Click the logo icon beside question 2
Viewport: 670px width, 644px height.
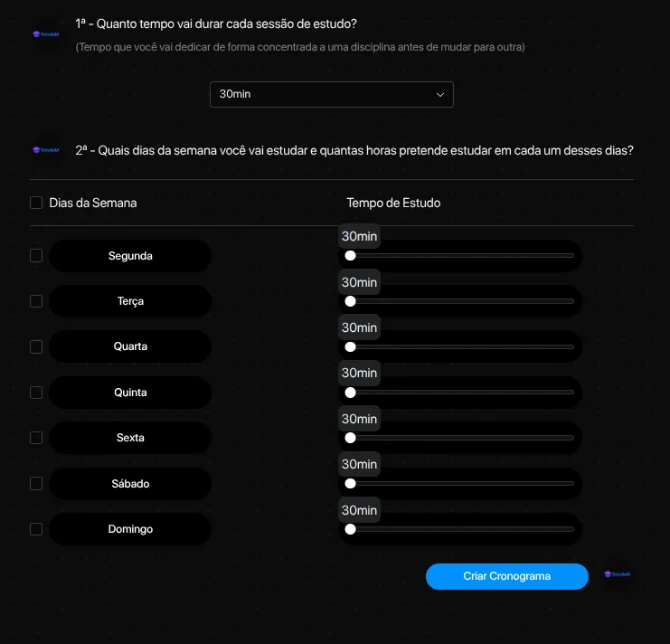[x=45, y=150]
